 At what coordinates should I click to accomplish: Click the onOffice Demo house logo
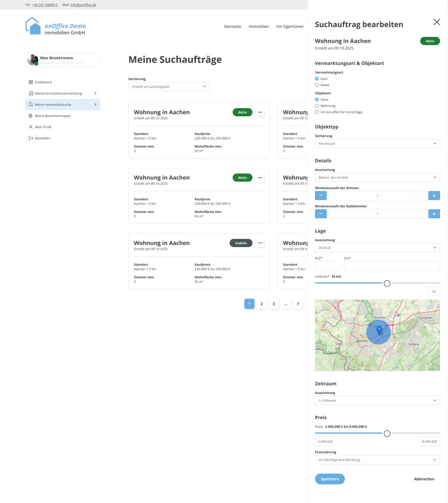tap(33, 25)
